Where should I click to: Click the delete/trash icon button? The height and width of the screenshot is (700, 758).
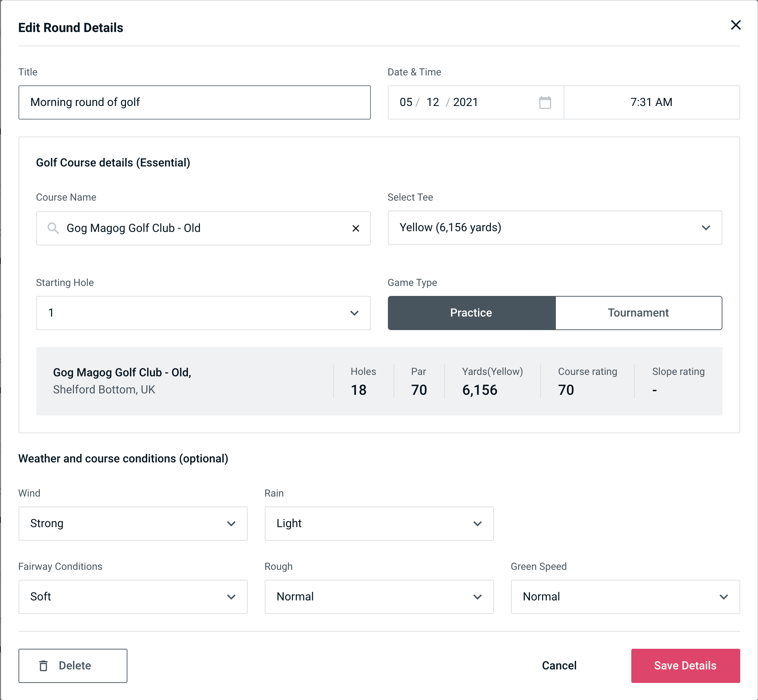tap(44, 666)
